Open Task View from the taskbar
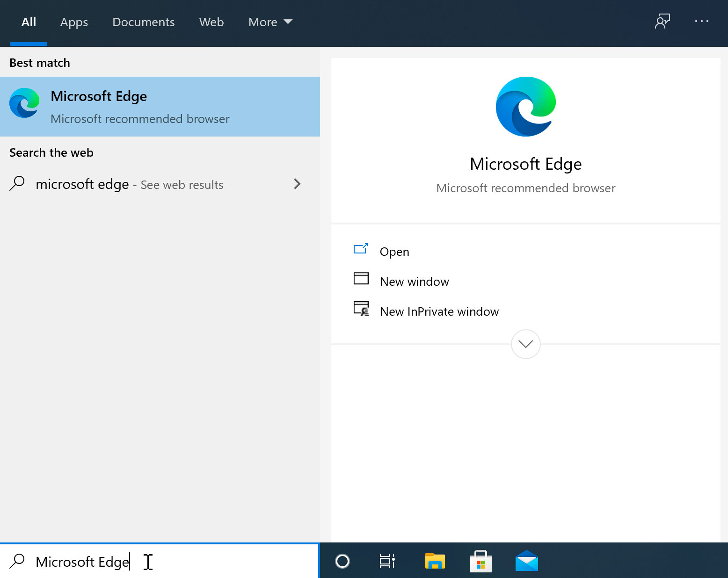Image resolution: width=728 pixels, height=578 pixels. tap(386, 561)
